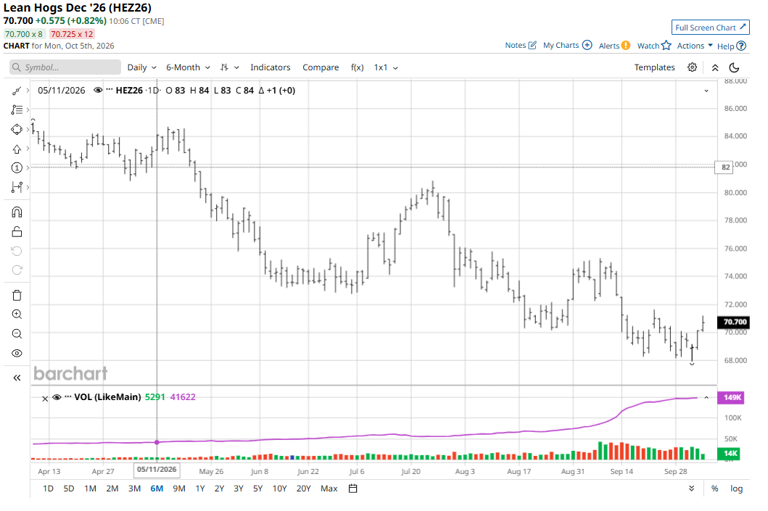The image size is (768, 511).
Task: Open the Indicators menu
Action: coord(270,67)
